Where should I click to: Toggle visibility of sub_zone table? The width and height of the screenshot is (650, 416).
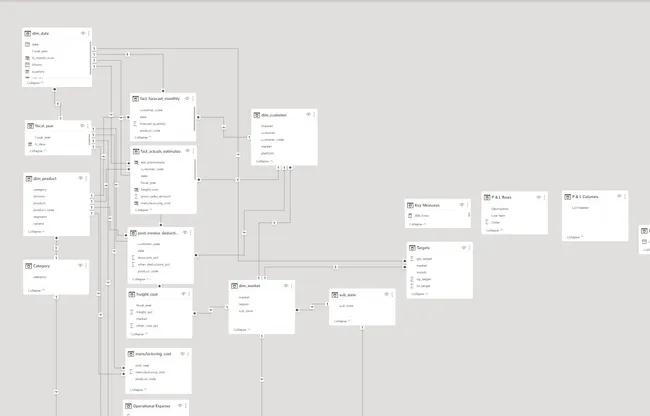(x=386, y=295)
